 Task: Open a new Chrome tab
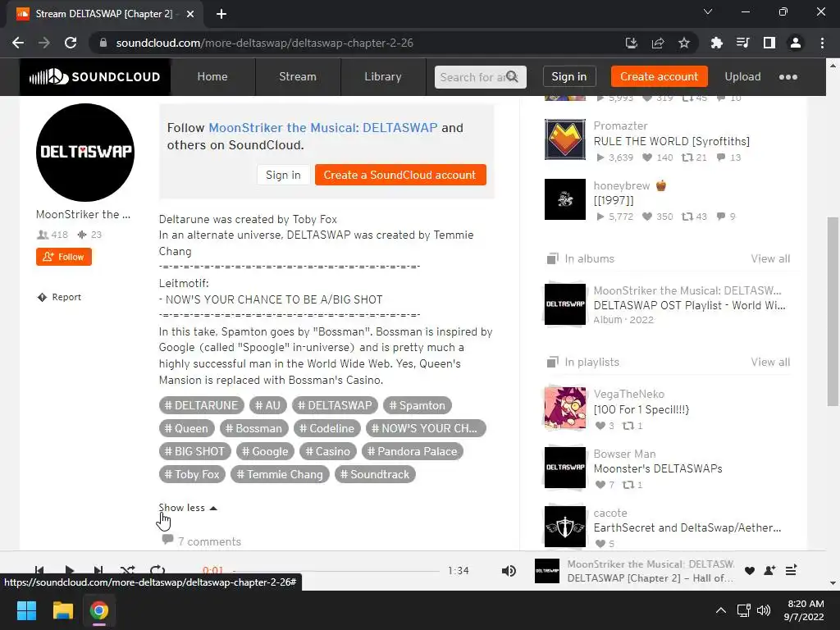click(x=221, y=14)
